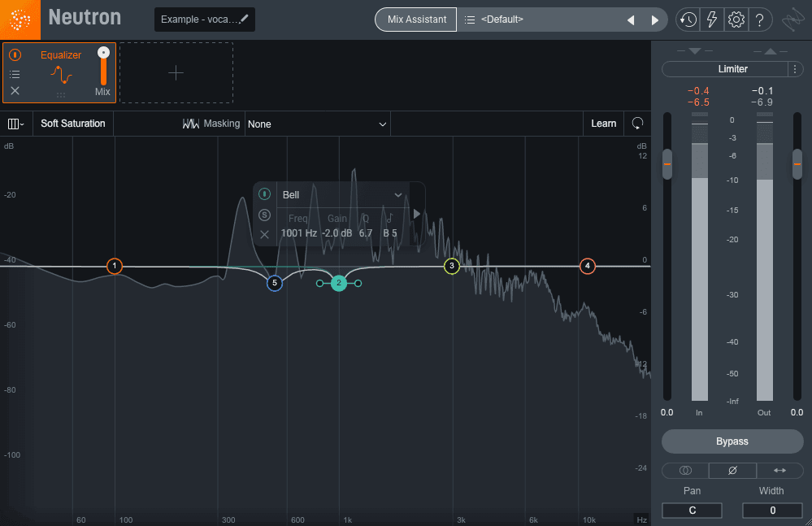The image size is (812, 526).
Task: Solo the band with S button
Action: (265, 215)
